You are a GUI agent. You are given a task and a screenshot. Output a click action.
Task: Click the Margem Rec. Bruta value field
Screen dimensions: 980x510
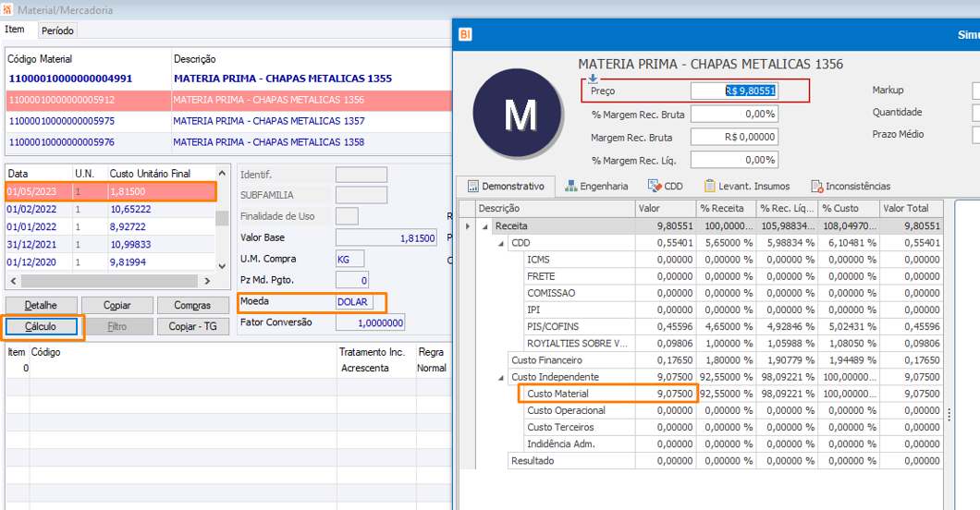734,137
